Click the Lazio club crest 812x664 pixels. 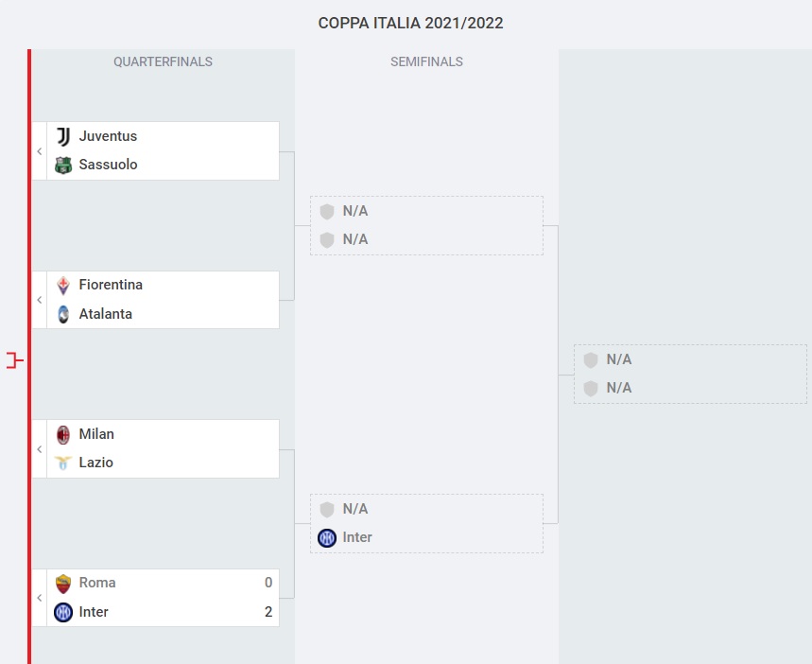tap(63, 463)
